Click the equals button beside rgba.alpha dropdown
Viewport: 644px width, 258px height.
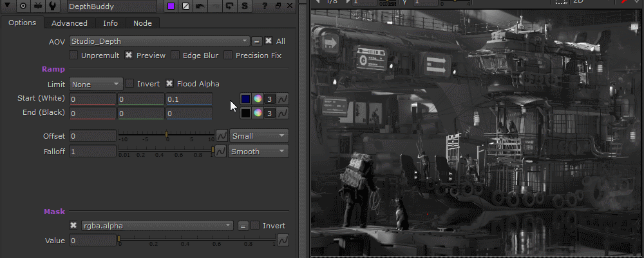[x=243, y=226]
